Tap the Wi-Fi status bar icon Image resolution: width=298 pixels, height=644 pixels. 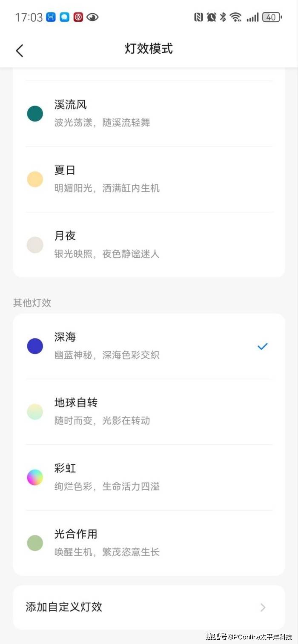[235, 17]
